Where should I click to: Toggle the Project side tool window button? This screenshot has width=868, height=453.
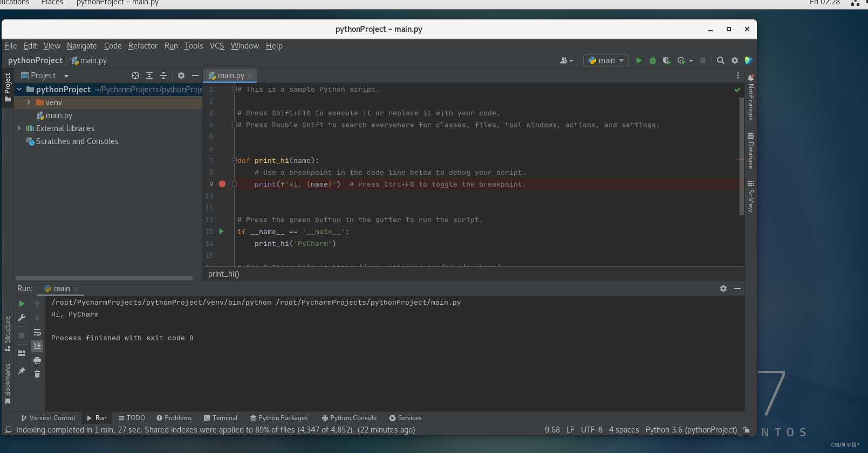(x=8, y=88)
